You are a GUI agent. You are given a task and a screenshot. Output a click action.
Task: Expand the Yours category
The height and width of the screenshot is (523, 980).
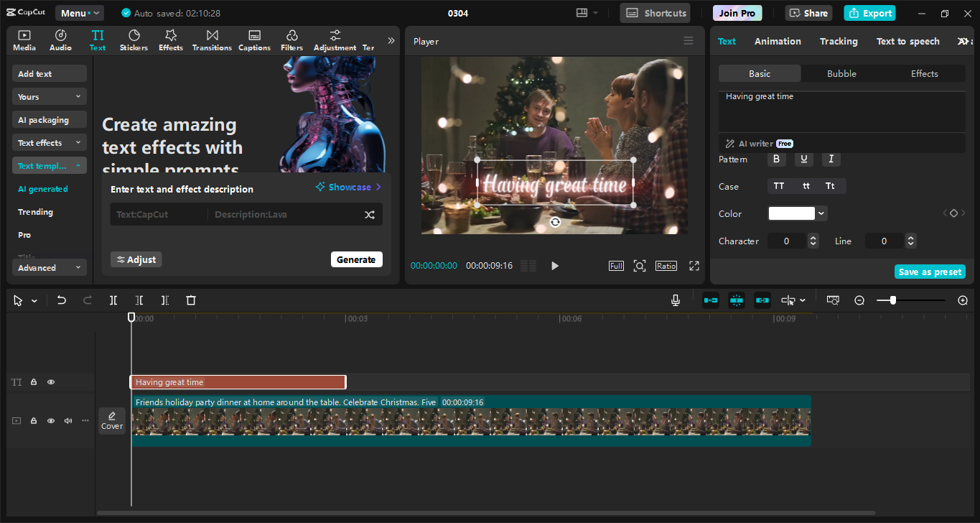point(50,96)
